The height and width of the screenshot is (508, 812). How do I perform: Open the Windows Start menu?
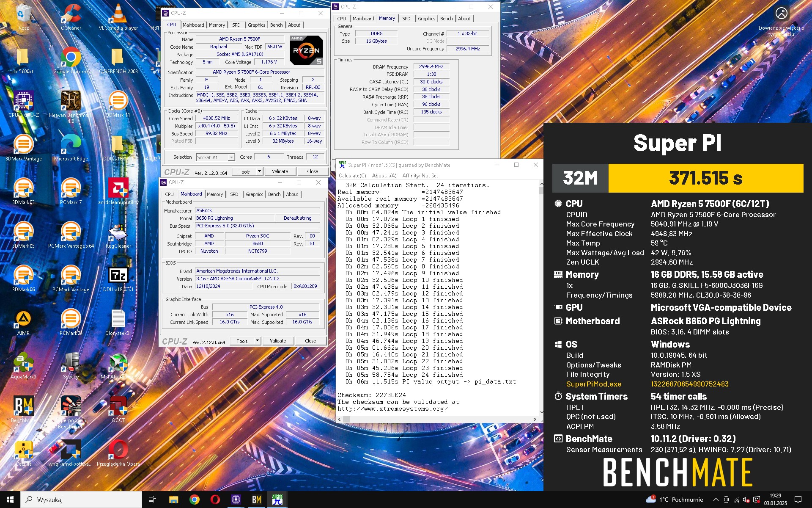coord(10,500)
